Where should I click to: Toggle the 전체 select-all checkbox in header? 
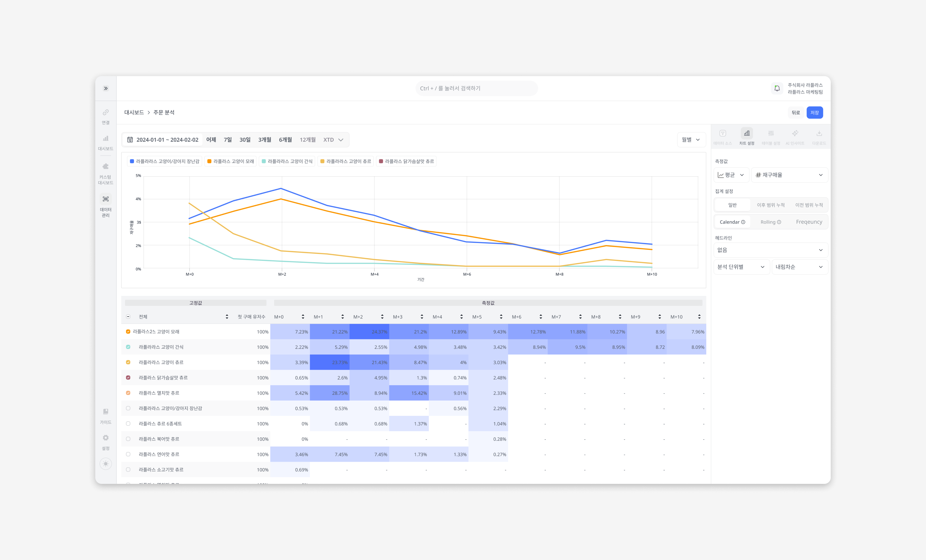tap(128, 316)
